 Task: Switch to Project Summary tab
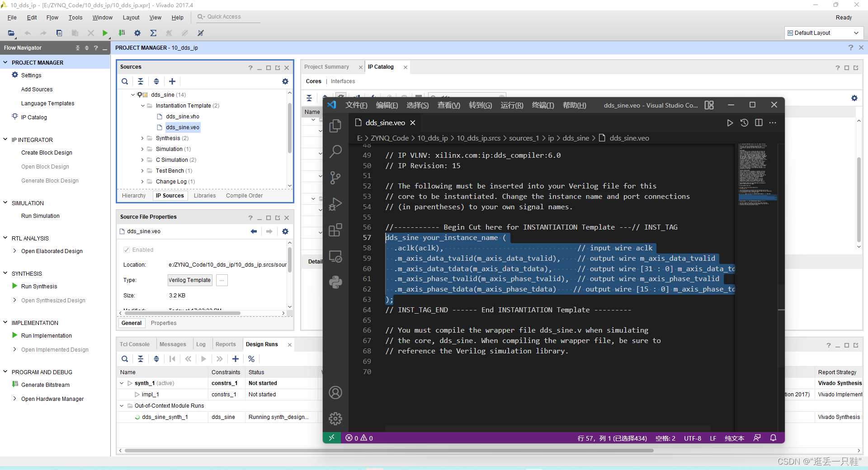327,67
